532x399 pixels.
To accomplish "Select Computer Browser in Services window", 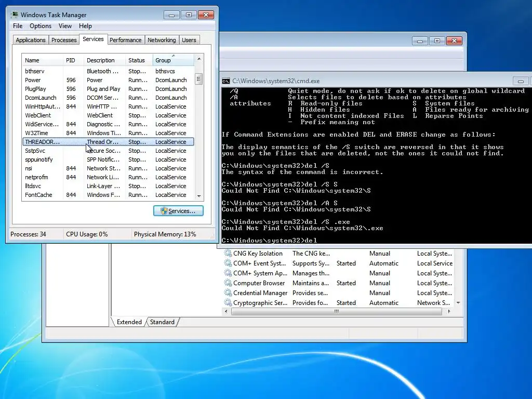I will pyautogui.click(x=259, y=283).
